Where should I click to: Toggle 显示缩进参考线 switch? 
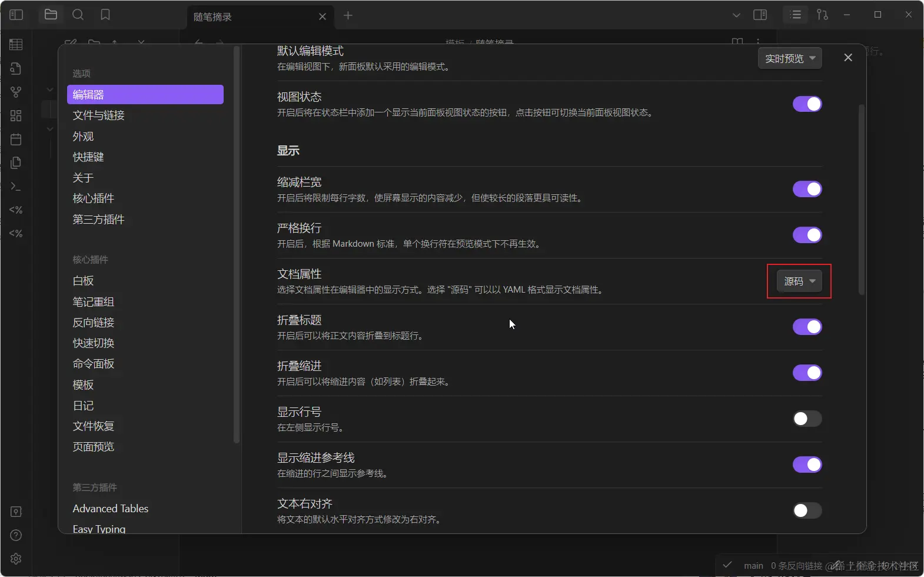807,465
